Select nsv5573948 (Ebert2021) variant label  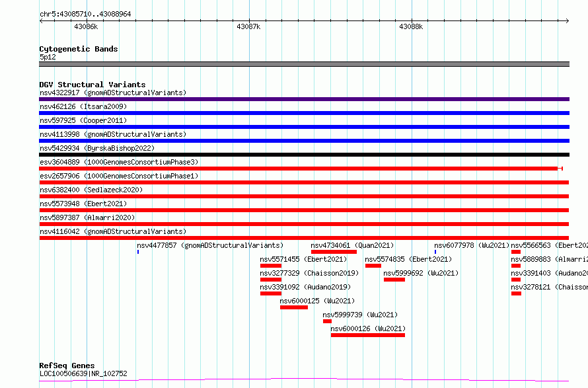pyautogui.click(x=83, y=204)
